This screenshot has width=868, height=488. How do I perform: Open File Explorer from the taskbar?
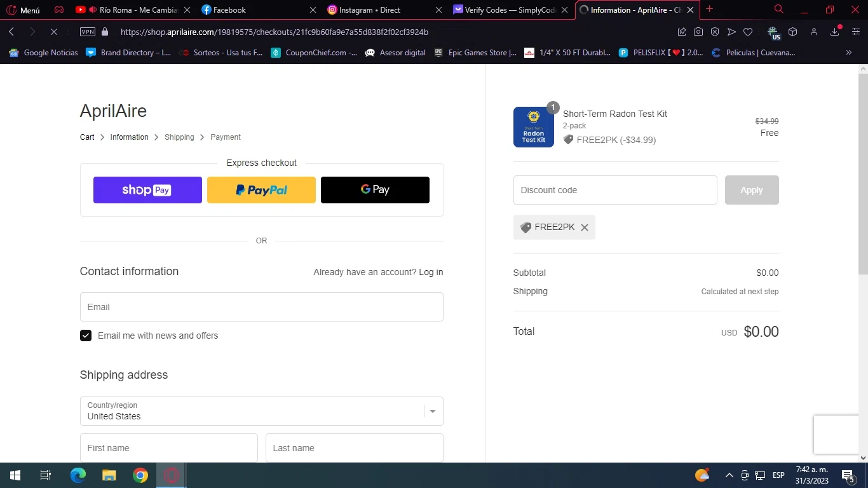pos(109,475)
